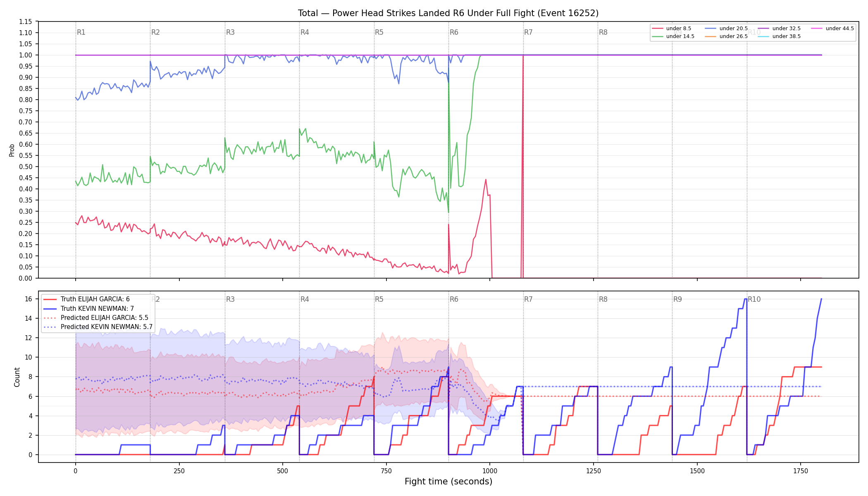Select the 'under 14.5' legend label

coord(680,36)
